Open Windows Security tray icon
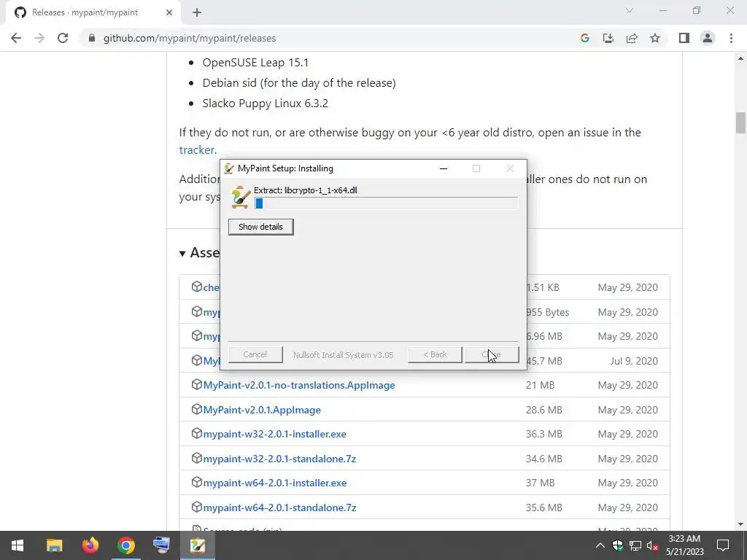 pos(618,545)
